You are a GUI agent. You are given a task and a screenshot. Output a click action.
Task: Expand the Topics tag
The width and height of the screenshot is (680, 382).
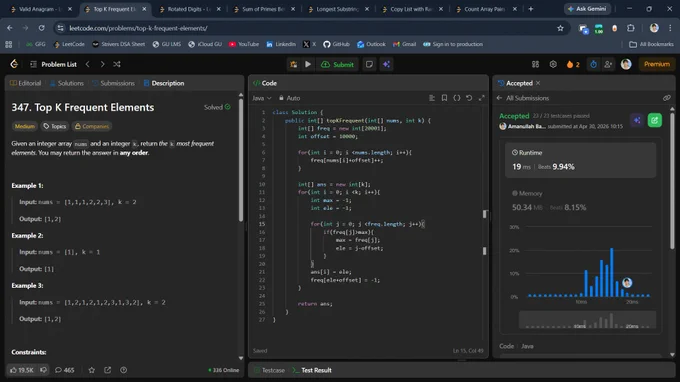pyautogui.click(x=55, y=126)
